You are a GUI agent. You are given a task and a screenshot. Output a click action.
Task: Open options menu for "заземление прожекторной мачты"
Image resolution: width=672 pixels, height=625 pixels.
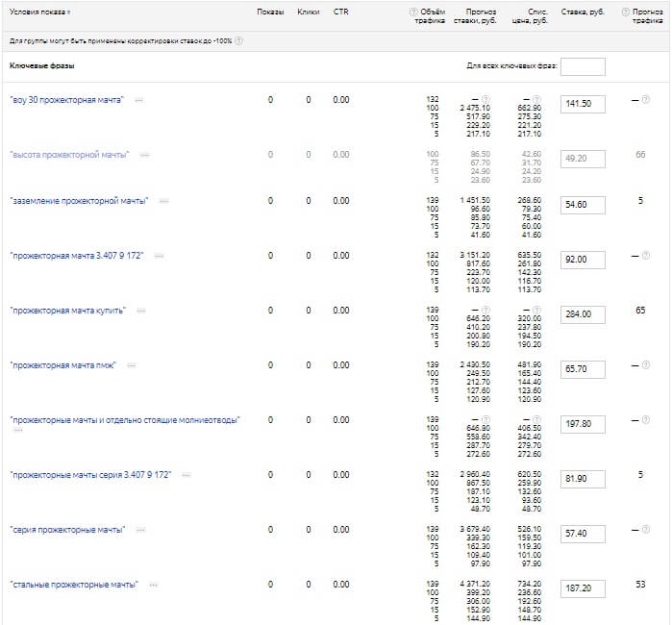tap(163, 202)
